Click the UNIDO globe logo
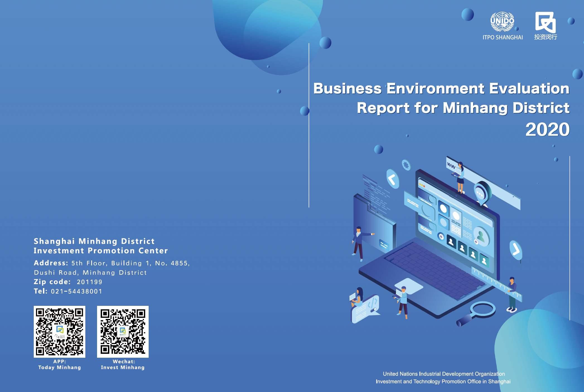The image size is (584, 392). coord(502,22)
